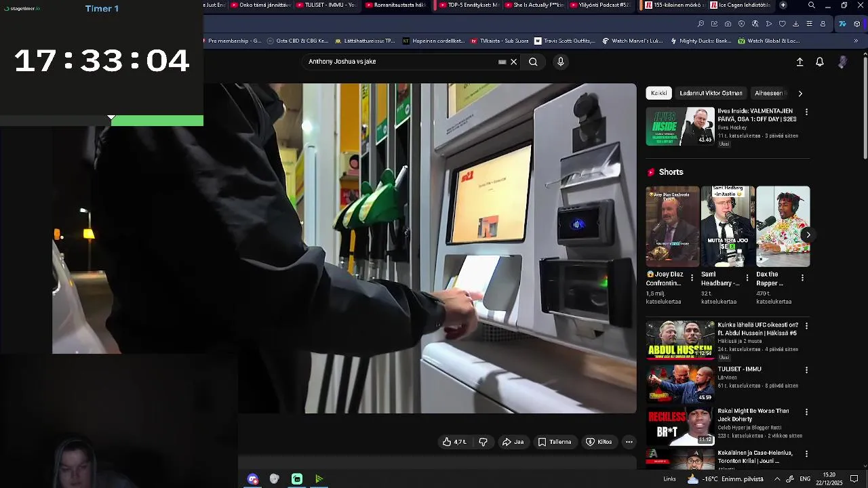Open a new browser tab with plus
Viewport: 868px width, 488px height.
pos(783,5)
